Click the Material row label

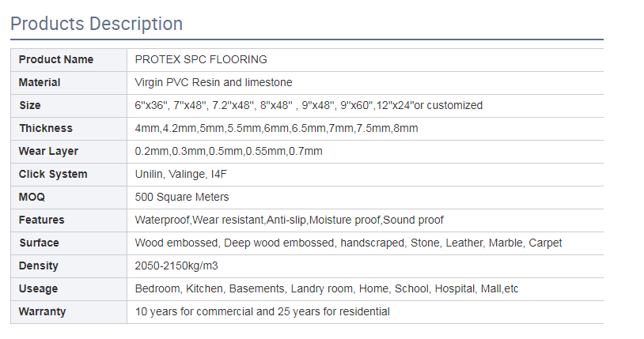pyautogui.click(x=40, y=82)
